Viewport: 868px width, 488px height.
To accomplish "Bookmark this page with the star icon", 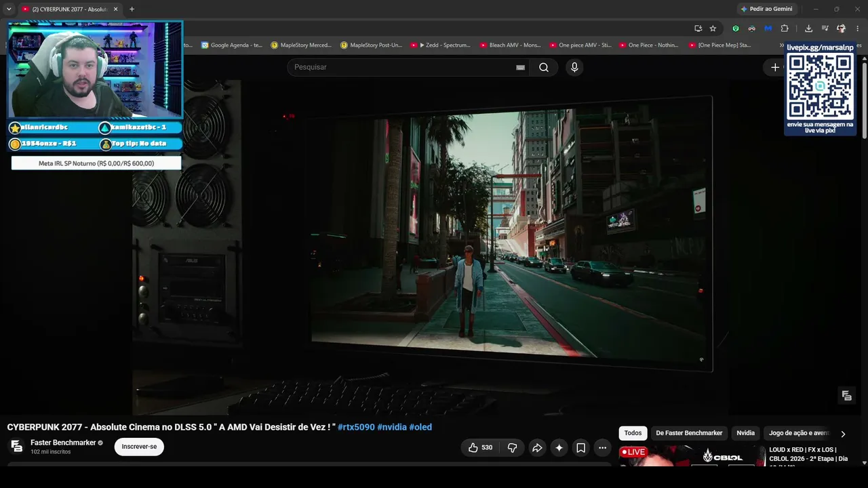I will [713, 28].
